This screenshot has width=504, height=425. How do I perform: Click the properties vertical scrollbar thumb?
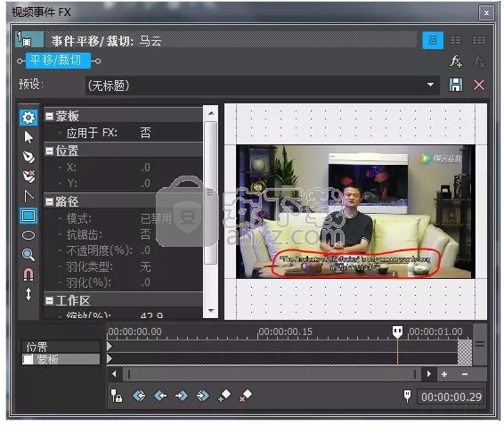(x=211, y=193)
